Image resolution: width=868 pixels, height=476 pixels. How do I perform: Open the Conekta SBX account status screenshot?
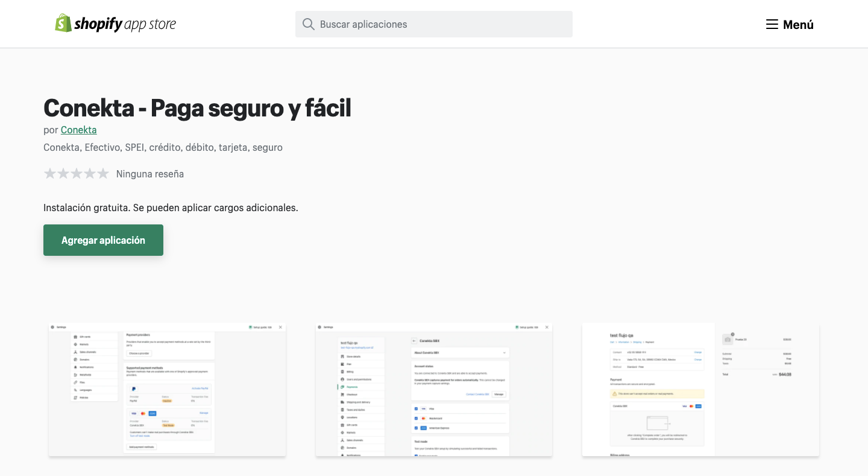tap(434, 390)
